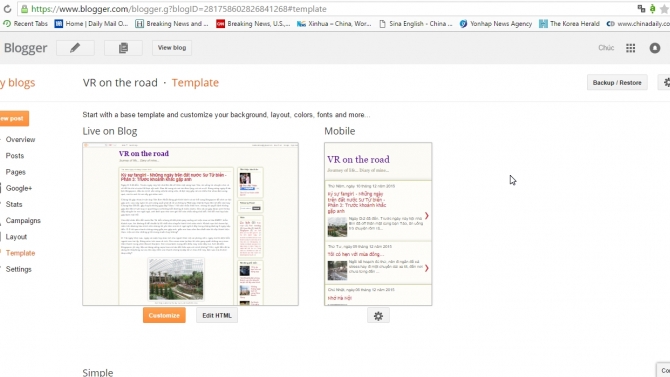Open Xinhua – China bookmark

click(x=334, y=24)
